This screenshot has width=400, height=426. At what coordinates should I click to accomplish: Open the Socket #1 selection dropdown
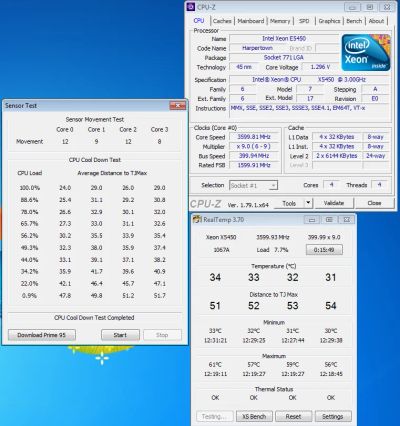point(253,185)
